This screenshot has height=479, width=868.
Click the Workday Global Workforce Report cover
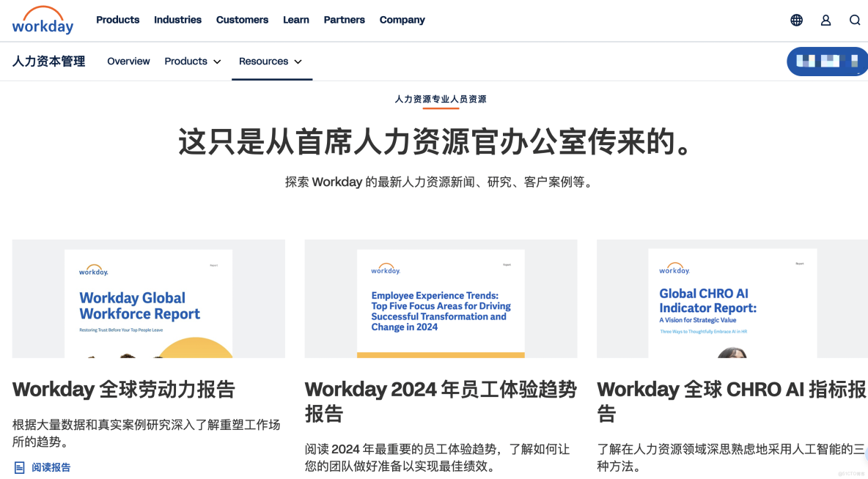[149, 298]
